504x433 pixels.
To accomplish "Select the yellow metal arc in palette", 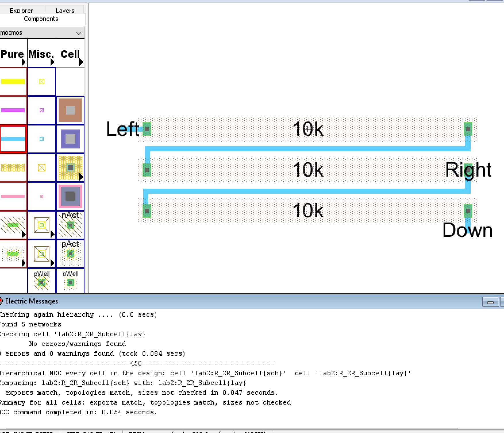I will (13, 82).
